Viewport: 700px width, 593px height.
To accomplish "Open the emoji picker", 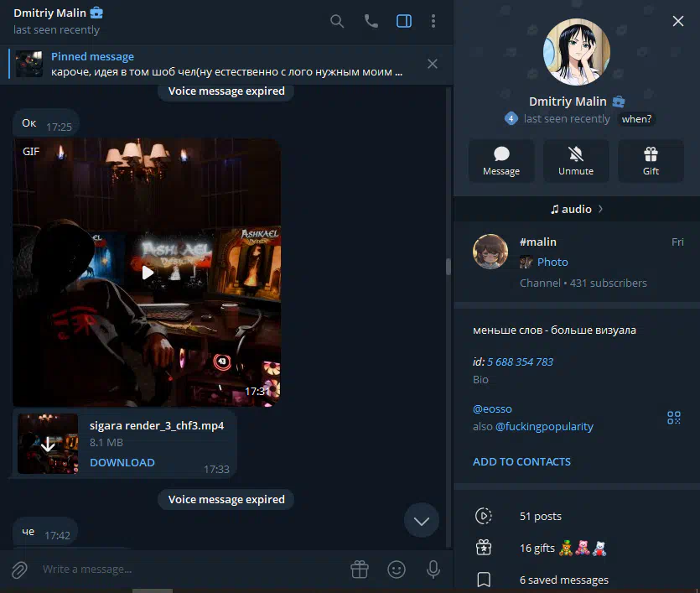I will pos(397,570).
